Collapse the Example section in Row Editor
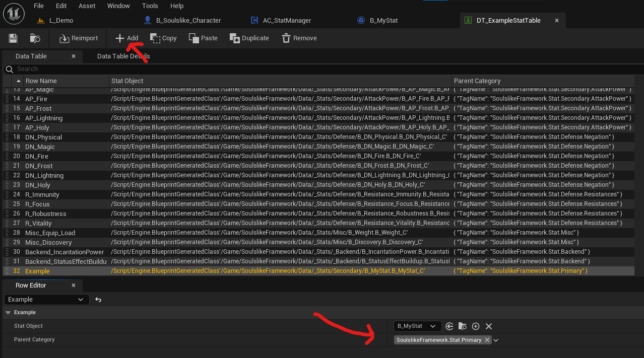The image size is (644, 358). click(8, 313)
